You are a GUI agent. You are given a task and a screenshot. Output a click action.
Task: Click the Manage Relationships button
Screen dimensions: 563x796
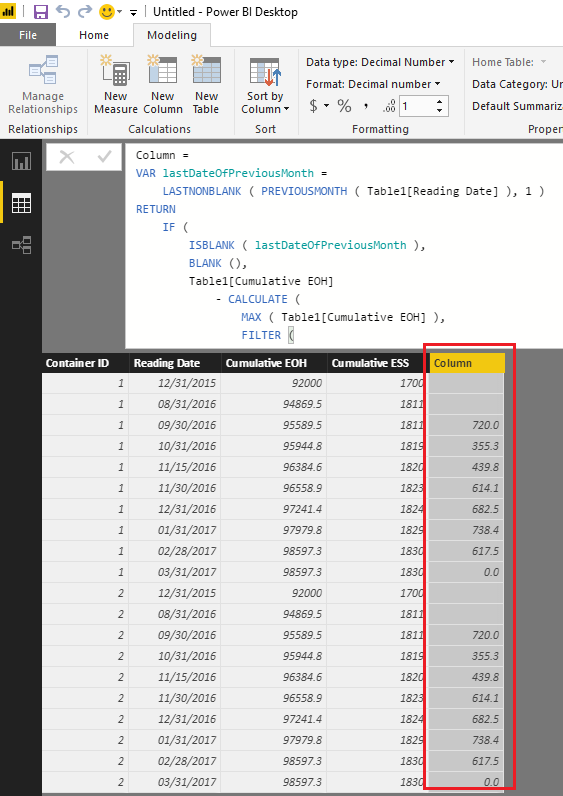coord(43,85)
